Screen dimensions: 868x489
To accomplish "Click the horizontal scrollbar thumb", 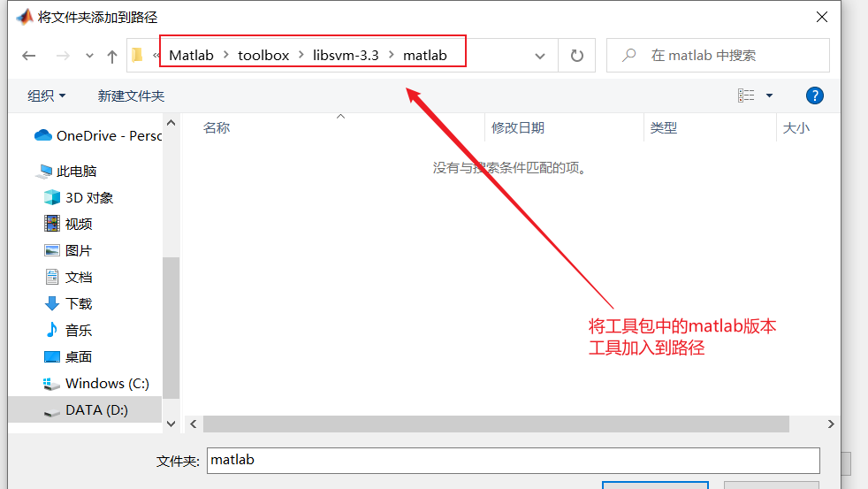I will click(496, 424).
